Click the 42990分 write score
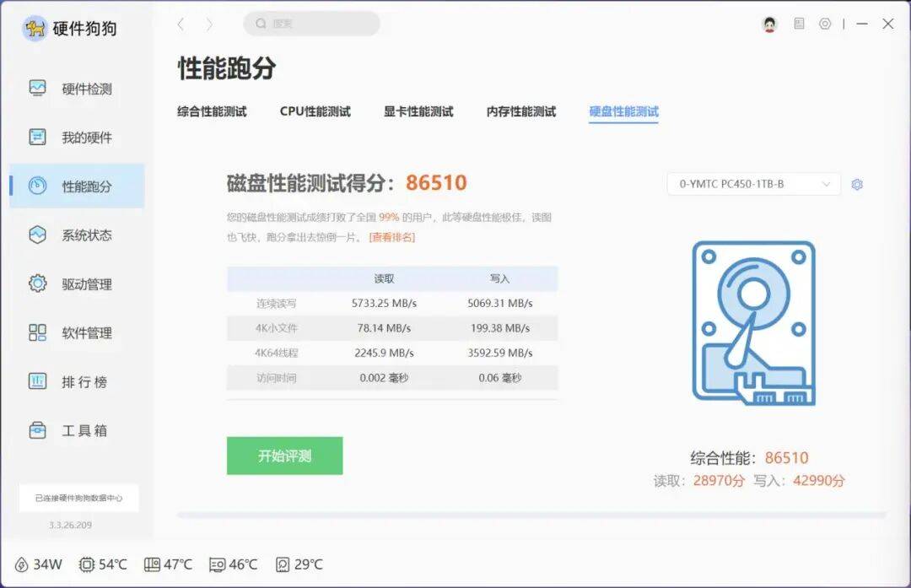 819,481
